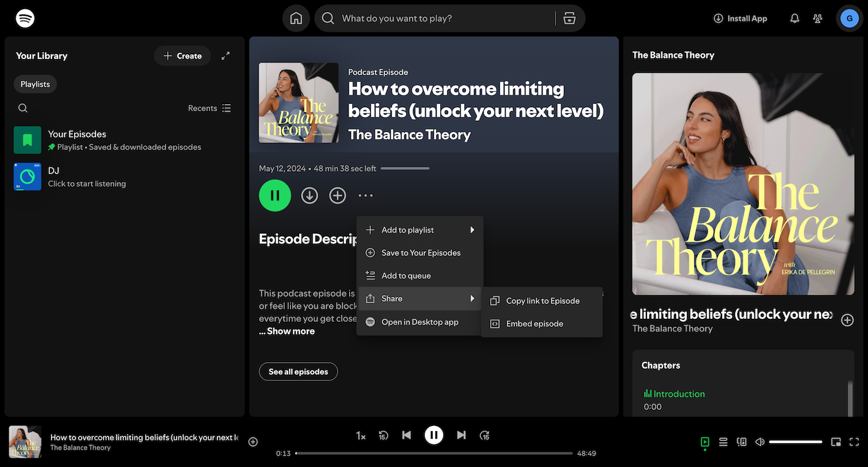Expand the Add to playlist submenu
The height and width of the screenshot is (467, 868).
(x=420, y=230)
